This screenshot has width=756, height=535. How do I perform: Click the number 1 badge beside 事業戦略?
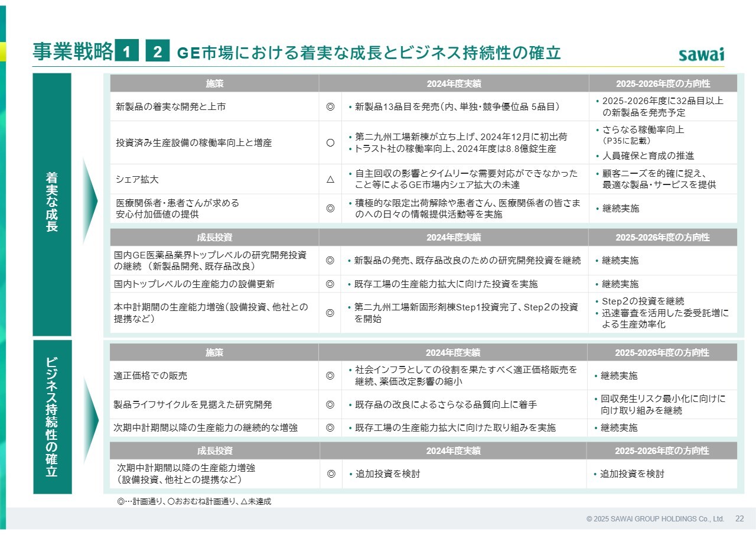(126, 52)
